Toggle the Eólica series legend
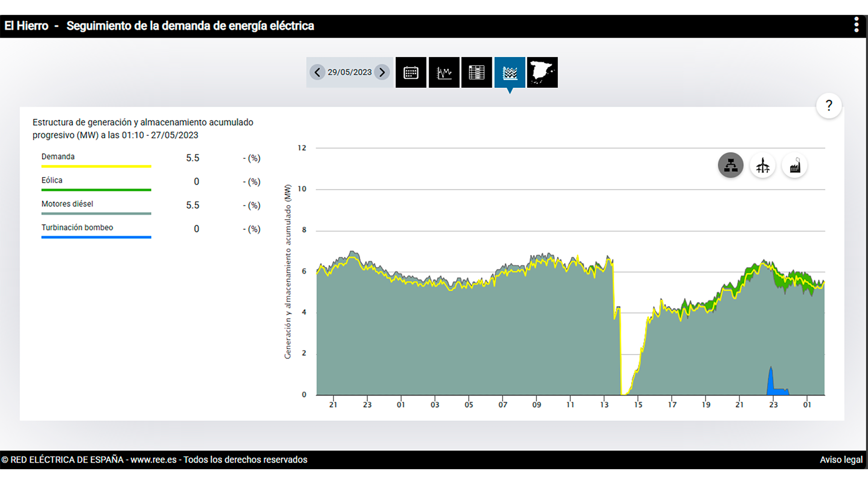The height and width of the screenshot is (496, 868). click(52, 181)
